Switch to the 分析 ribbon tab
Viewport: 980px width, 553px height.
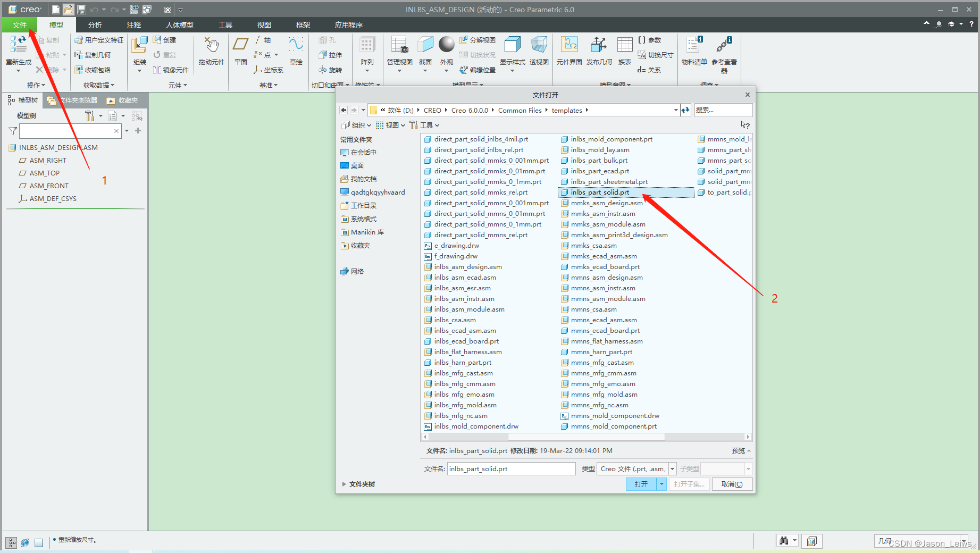point(95,25)
